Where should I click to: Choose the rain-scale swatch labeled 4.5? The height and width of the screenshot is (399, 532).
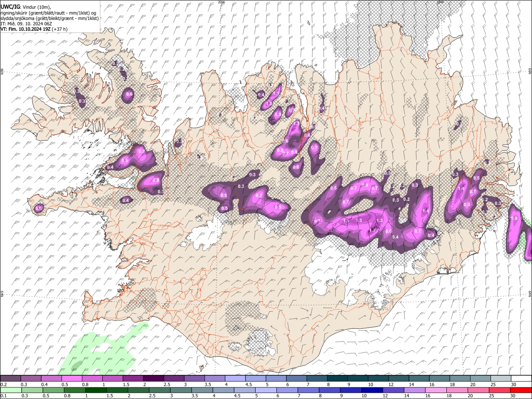coord(245,390)
